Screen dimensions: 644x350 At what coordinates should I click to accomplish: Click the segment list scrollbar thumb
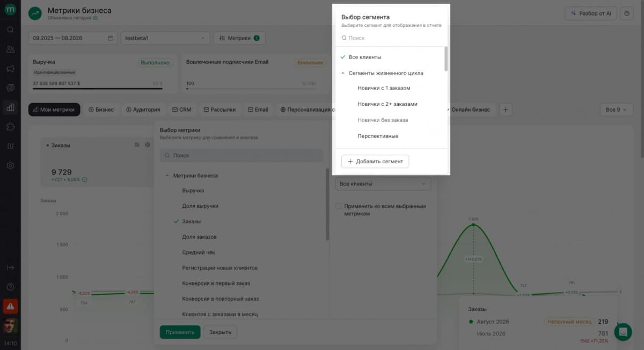446,59
